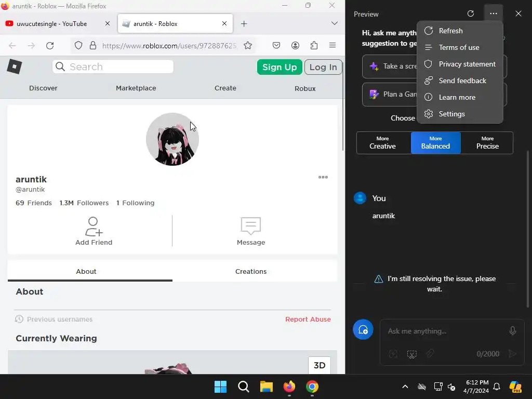Open a new Firefox tab
532x399 pixels.
244,24
